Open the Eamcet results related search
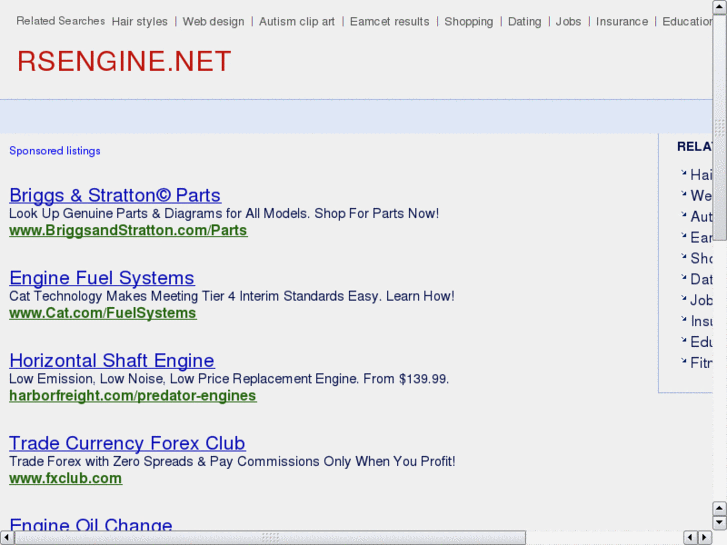This screenshot has height=545, width=727. [x=389, y=22]
